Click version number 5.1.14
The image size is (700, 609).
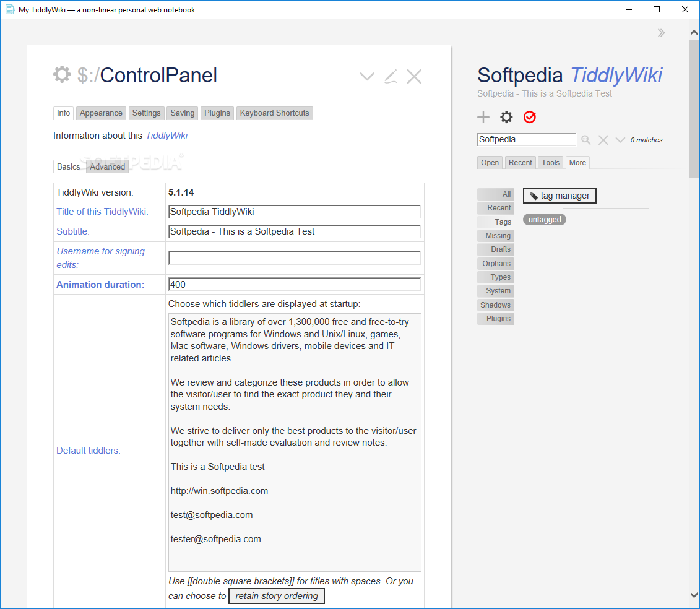point(181,192)
